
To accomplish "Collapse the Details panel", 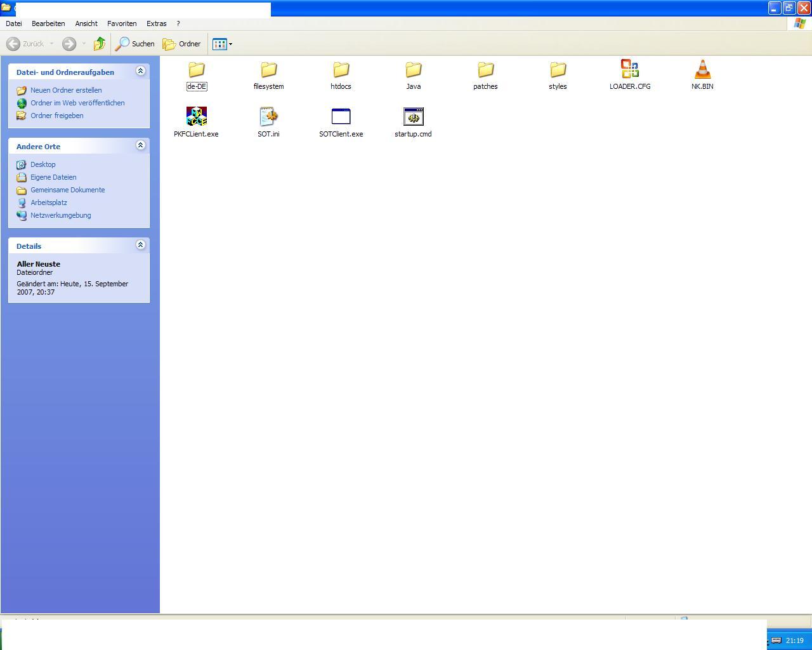I will pyautogui.click(x=140, y=245).
